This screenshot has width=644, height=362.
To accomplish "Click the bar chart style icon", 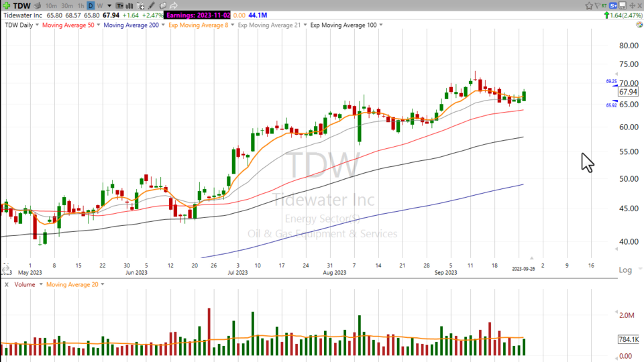I will [x=129, y=6].
